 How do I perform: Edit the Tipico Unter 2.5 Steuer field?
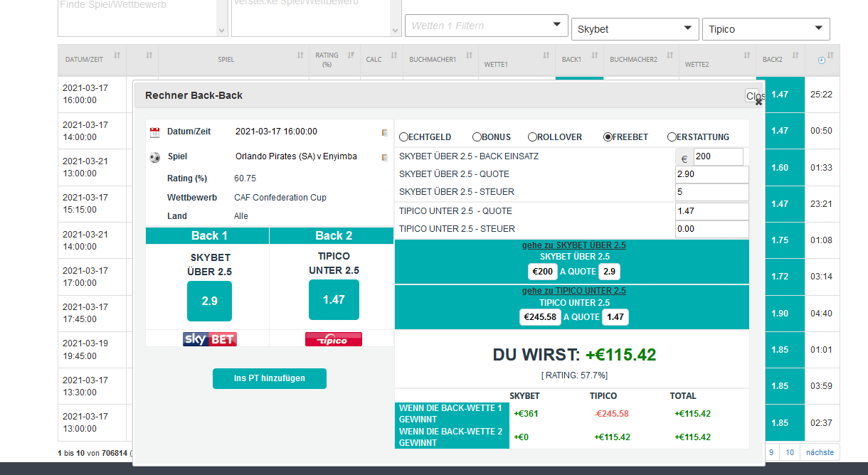coord(712,229)
